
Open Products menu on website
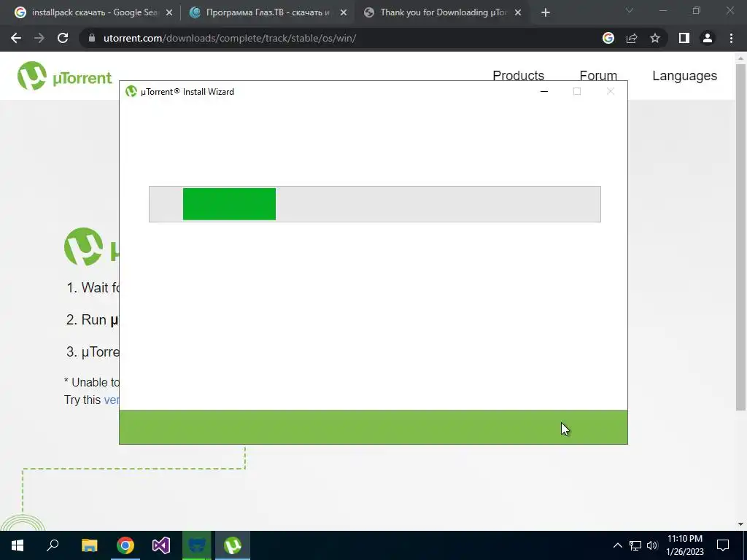click(519, 75)
